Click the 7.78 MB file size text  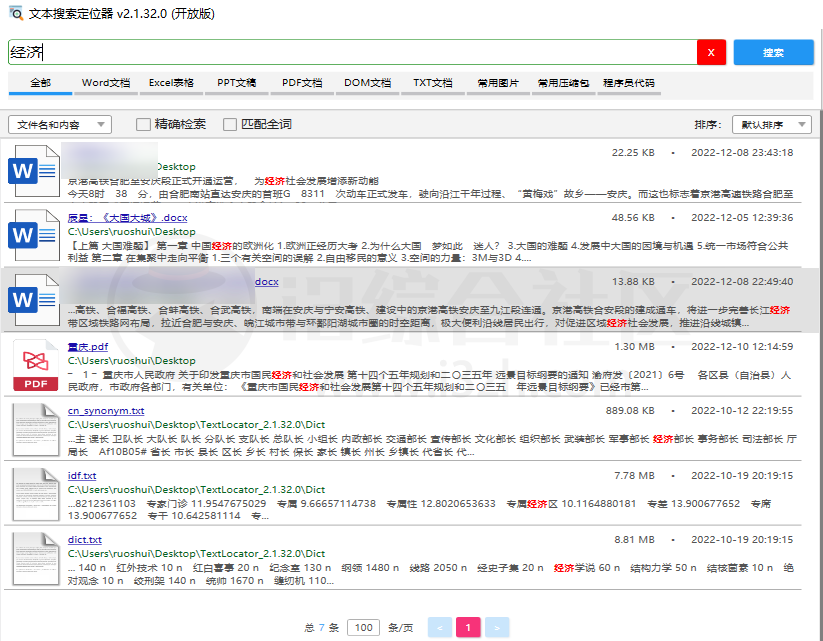pos(635,476)
